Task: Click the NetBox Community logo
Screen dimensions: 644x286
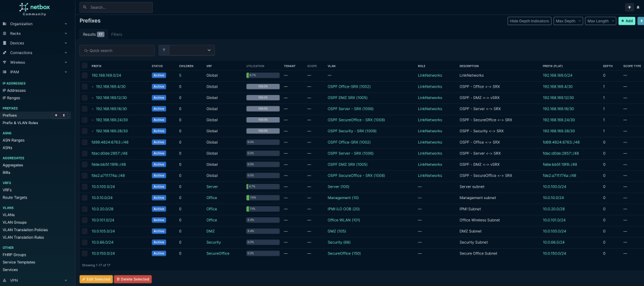Action: click(36, 8)
